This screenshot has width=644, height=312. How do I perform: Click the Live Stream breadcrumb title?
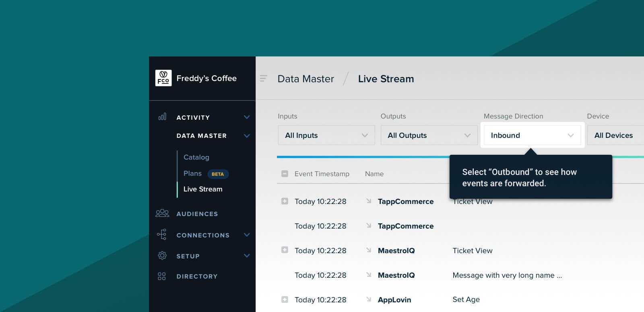click(x=386, y=79)
